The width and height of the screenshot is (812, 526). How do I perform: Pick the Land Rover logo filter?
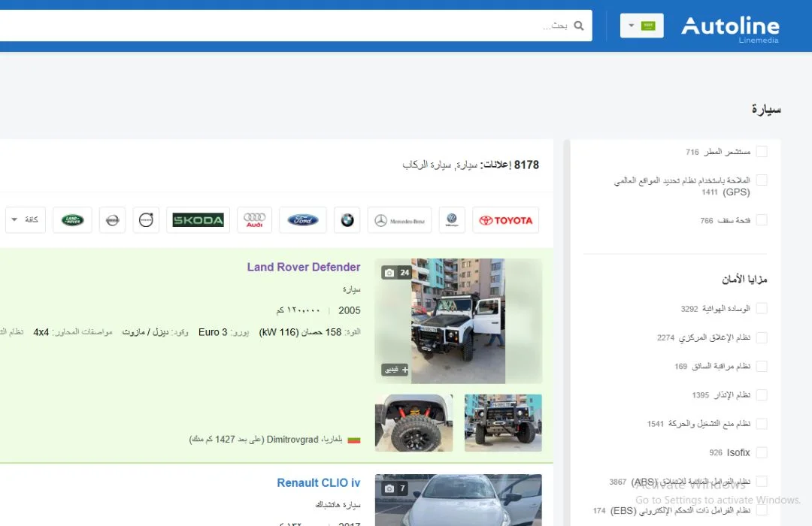click(x=72, y=219)
